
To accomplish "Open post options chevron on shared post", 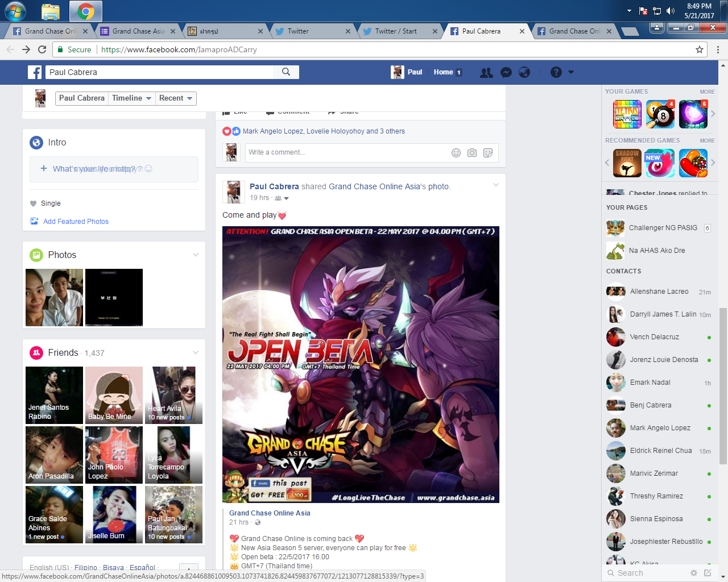I will tap(496, 185).
